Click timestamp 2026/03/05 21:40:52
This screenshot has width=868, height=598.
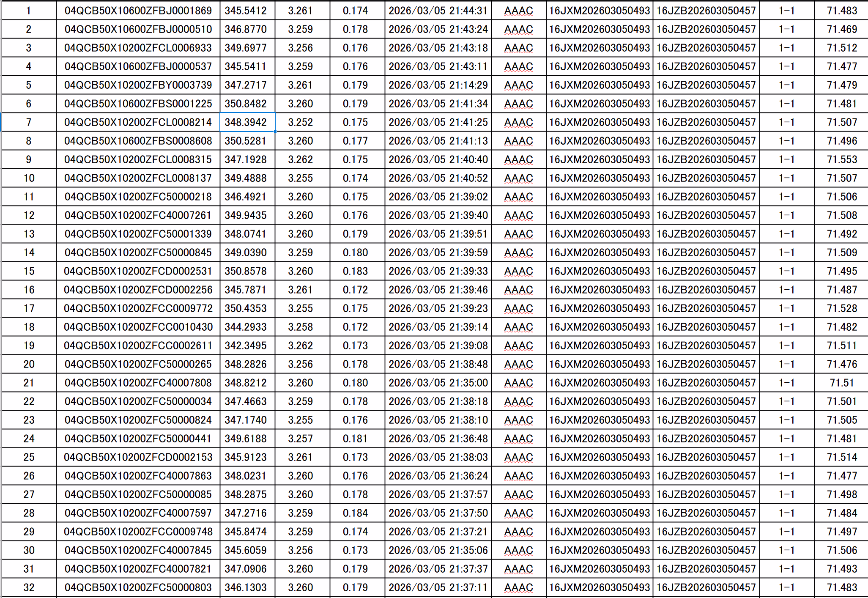[x=438, y=178]
